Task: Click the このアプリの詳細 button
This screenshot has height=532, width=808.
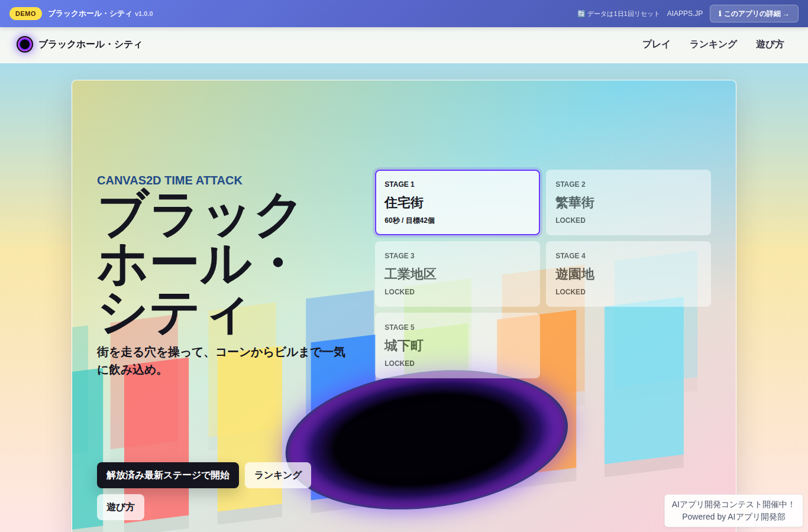Action: click(x=754, y=14)
